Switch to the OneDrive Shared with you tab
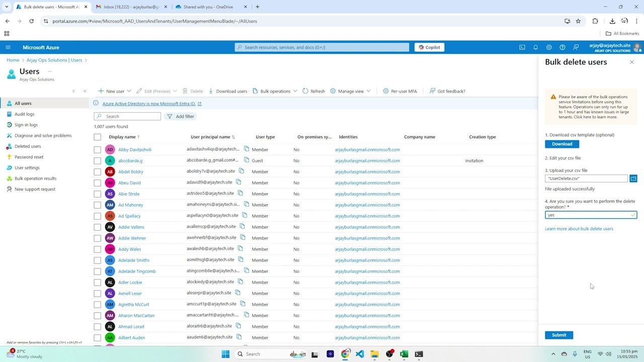 (211, 7)
